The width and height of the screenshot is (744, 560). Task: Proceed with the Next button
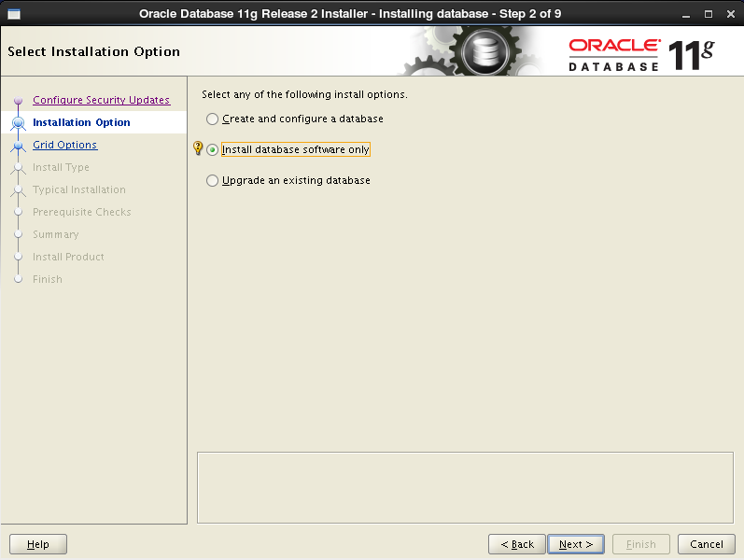[x=576, y=544]
